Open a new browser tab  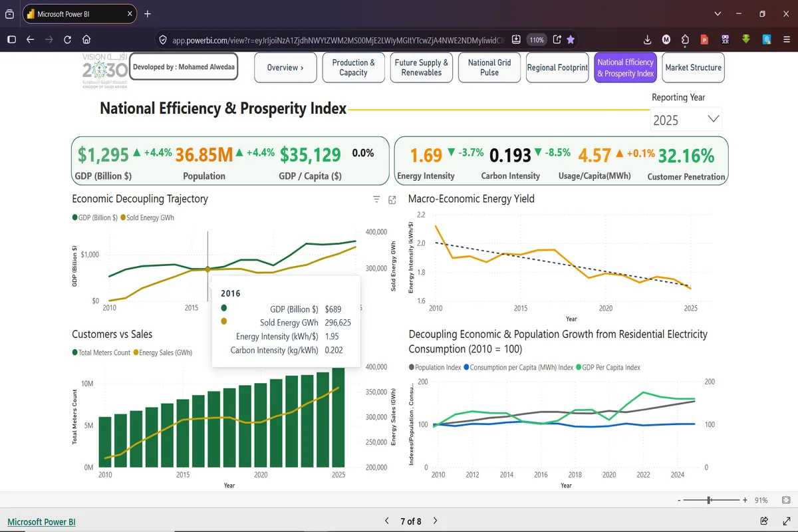click(148, 13)
